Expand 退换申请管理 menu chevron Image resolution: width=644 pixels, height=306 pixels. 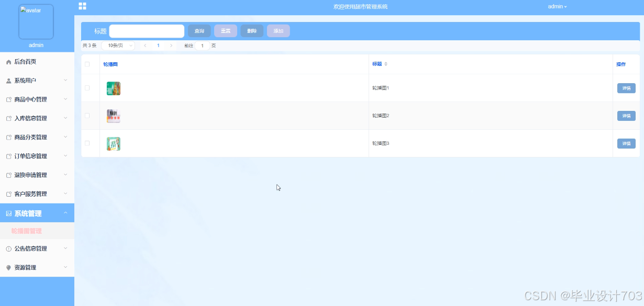65,174
